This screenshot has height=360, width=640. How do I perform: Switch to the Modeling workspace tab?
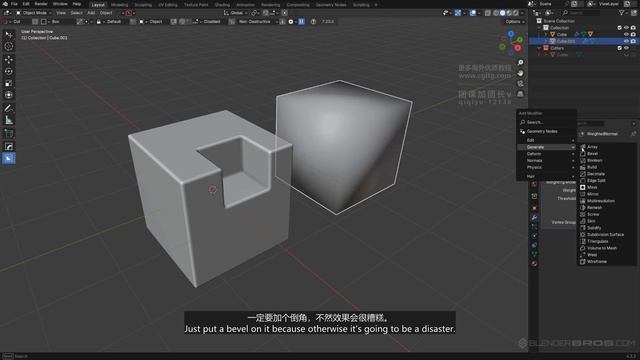tap(119, 5)
